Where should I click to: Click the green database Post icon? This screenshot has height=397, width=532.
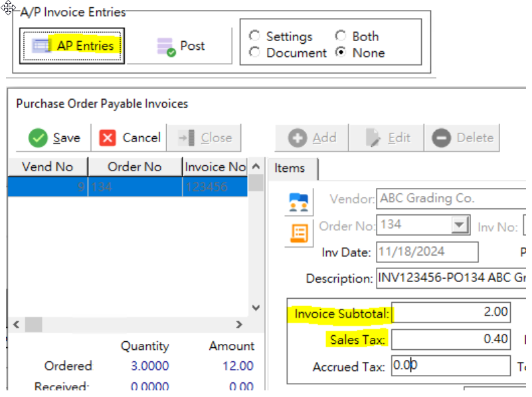(x=166, y=46)
